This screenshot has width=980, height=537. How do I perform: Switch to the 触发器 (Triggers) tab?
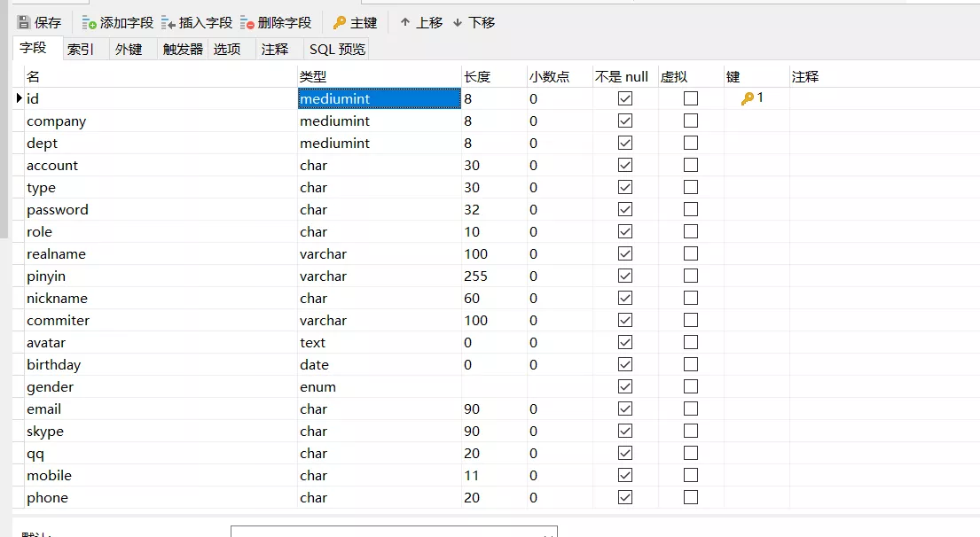click(x=183, y=50)
